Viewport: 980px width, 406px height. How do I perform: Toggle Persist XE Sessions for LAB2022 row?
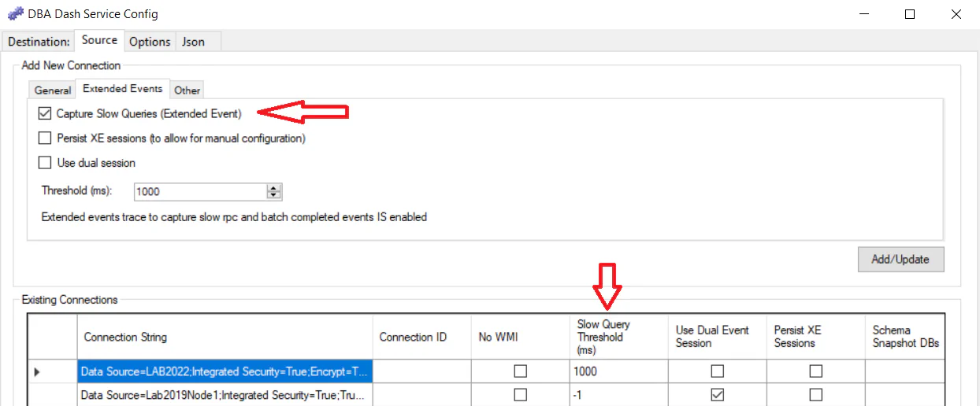815,371
